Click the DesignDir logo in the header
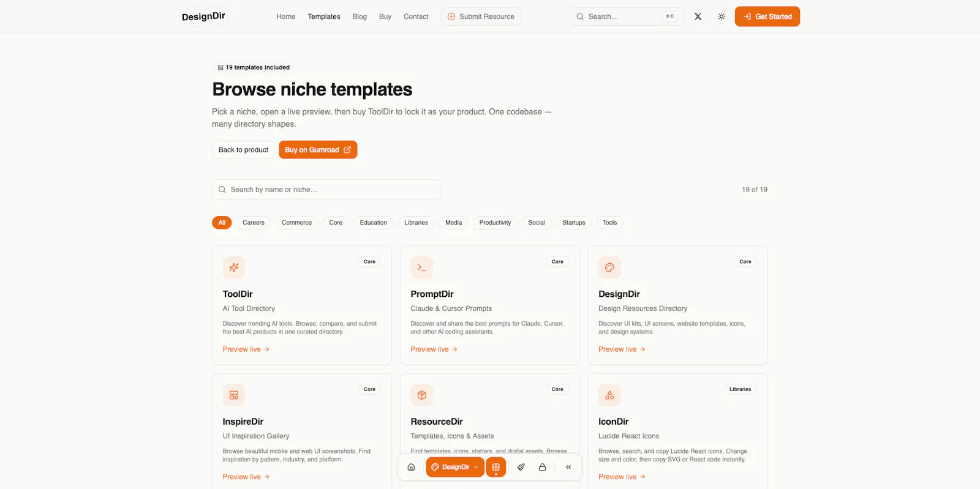 [203, 17]
